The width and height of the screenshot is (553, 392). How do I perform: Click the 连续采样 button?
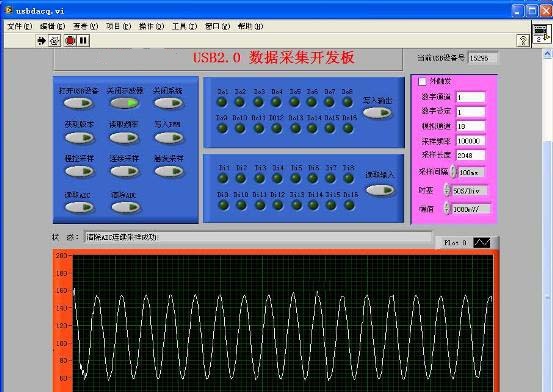pos(125,171)
